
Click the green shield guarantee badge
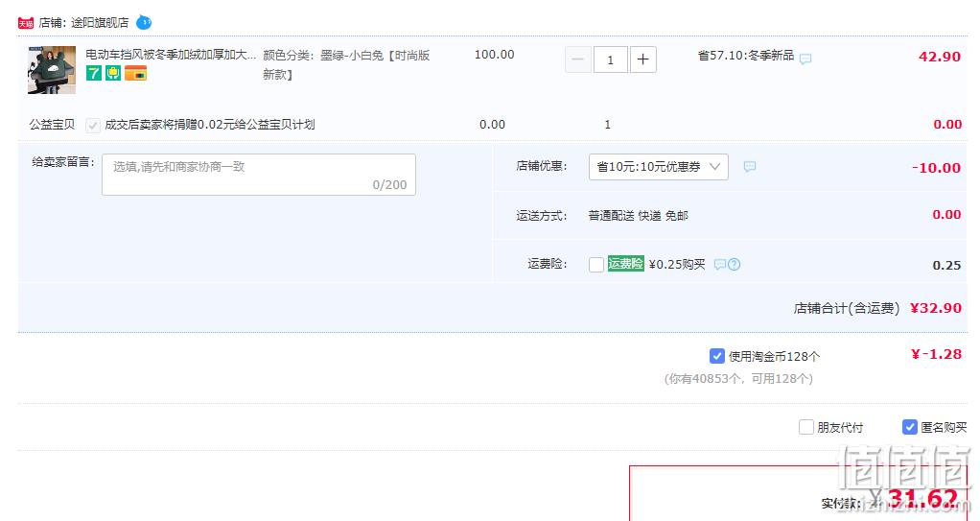pyautogui.click(x=113, y=73)
